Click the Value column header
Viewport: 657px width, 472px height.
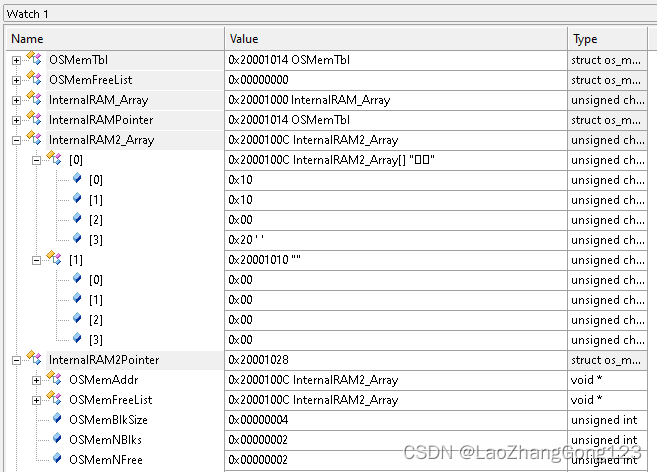[x=396, y=39]
